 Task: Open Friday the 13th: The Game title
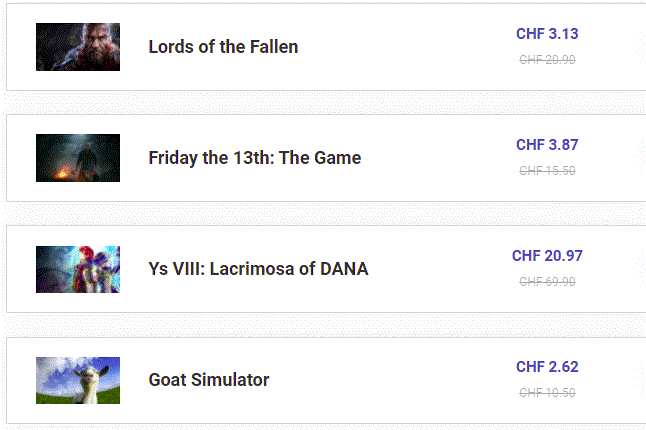coord(255,158)
